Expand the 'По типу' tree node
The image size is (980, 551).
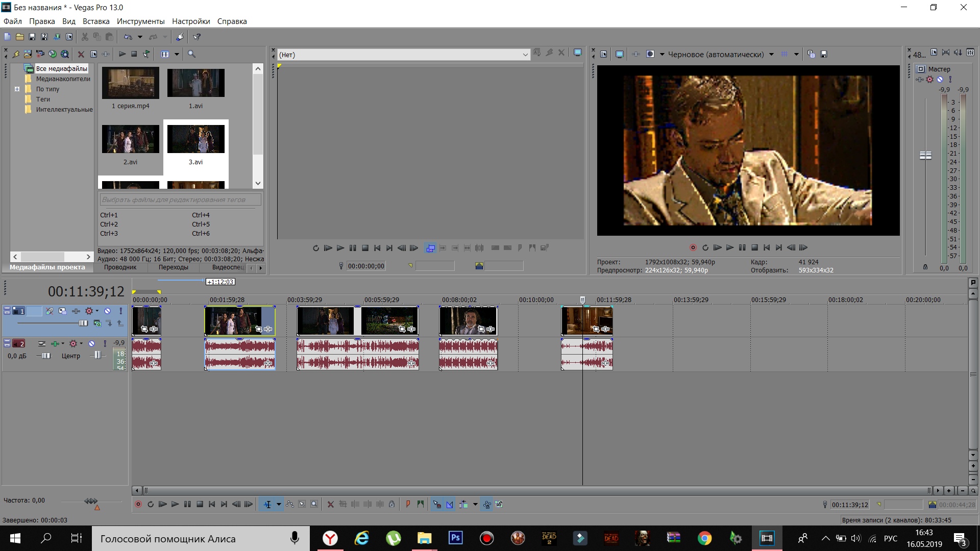point(17,89)
